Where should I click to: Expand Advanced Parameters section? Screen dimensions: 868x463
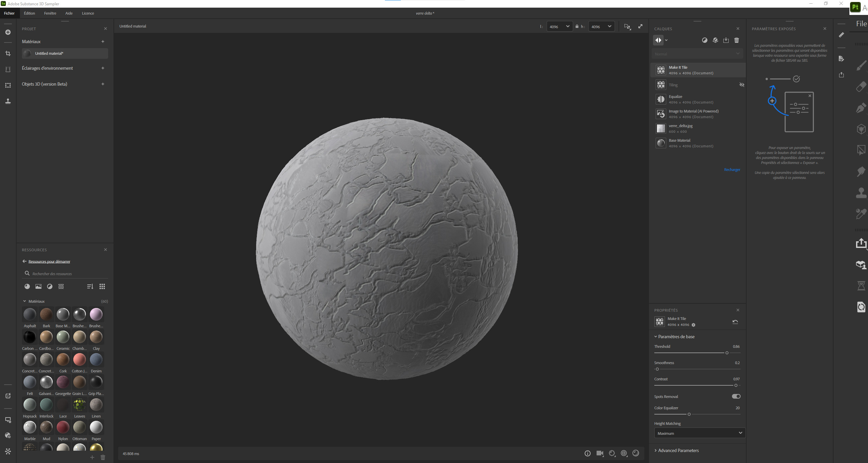[678, 450]
